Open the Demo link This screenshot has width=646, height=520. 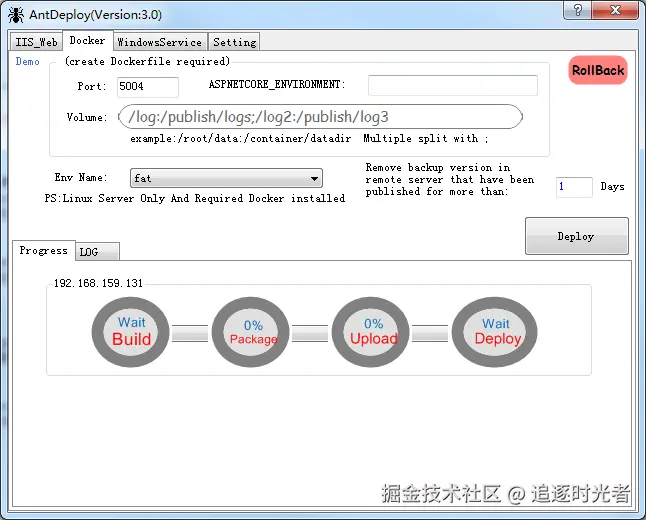28,61
